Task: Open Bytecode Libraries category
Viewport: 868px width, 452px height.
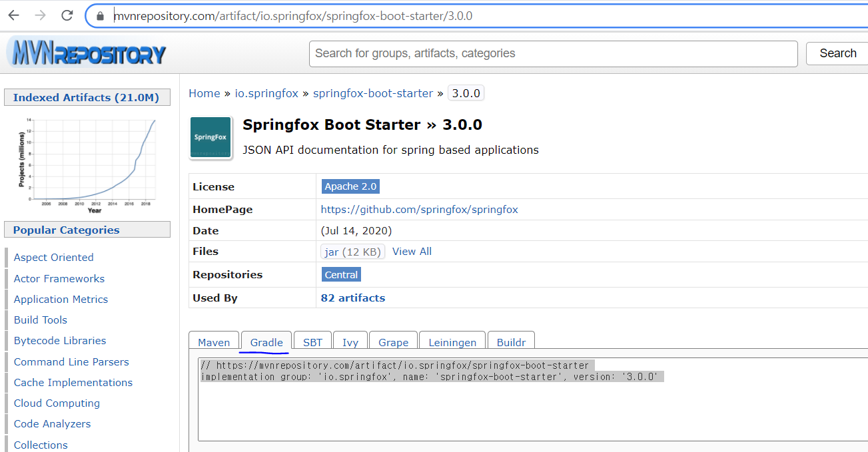Action: pyautogui.click(x=60, y=340)
